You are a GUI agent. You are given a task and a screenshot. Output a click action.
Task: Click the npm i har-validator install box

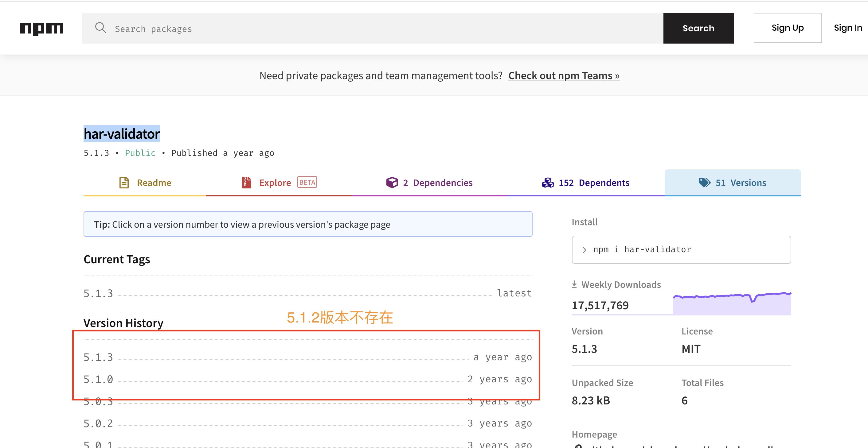pos(681,249)
